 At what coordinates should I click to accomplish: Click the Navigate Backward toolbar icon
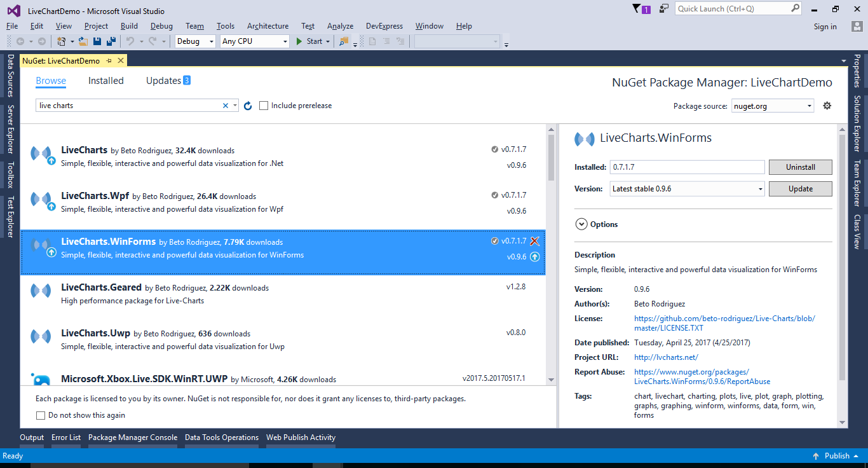click(x=20, y=41)
